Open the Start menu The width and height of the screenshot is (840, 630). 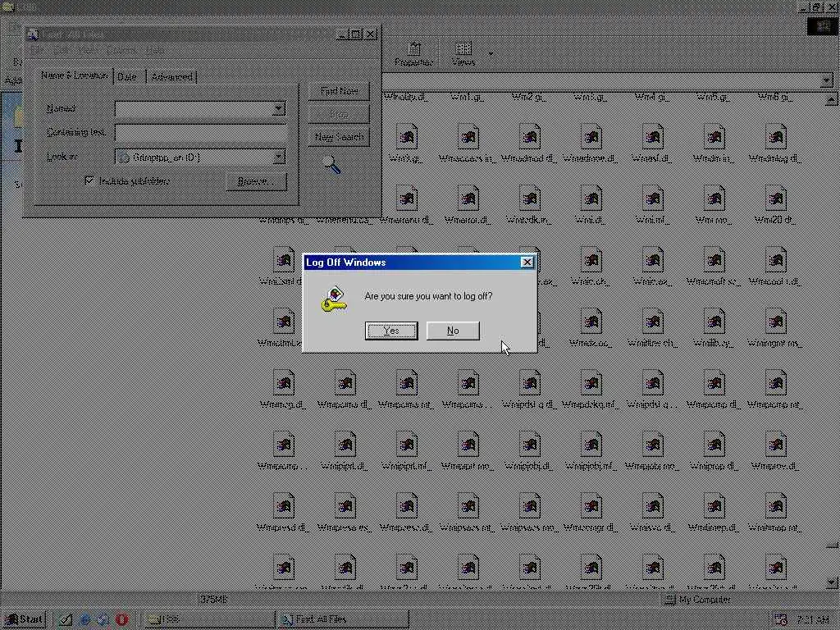[x=24, y=620]
